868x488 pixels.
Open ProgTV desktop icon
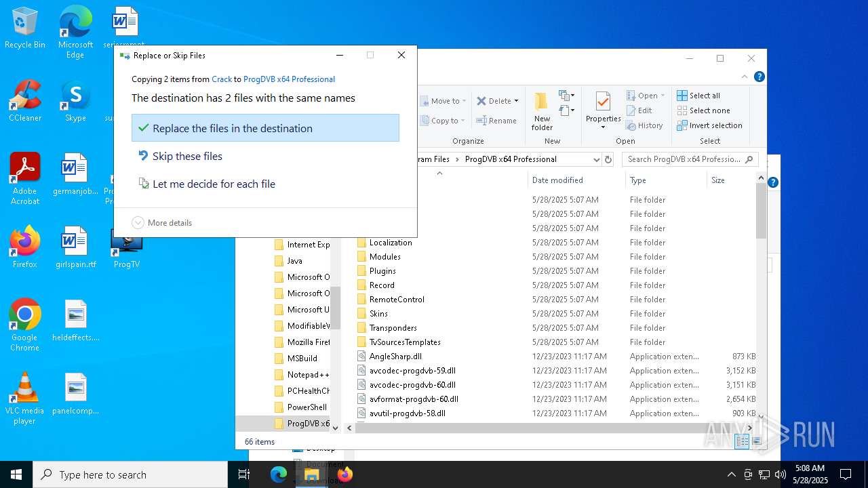[x=127, y=248]
